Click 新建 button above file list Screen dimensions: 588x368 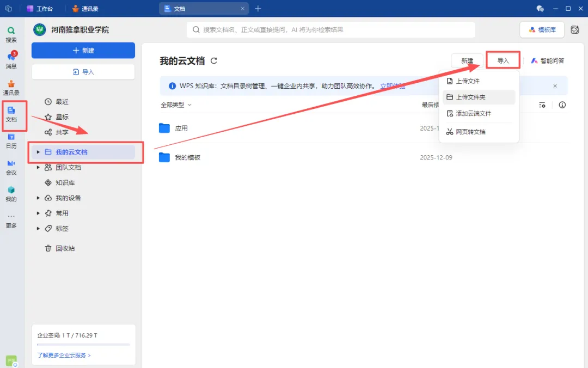[467, 61]
